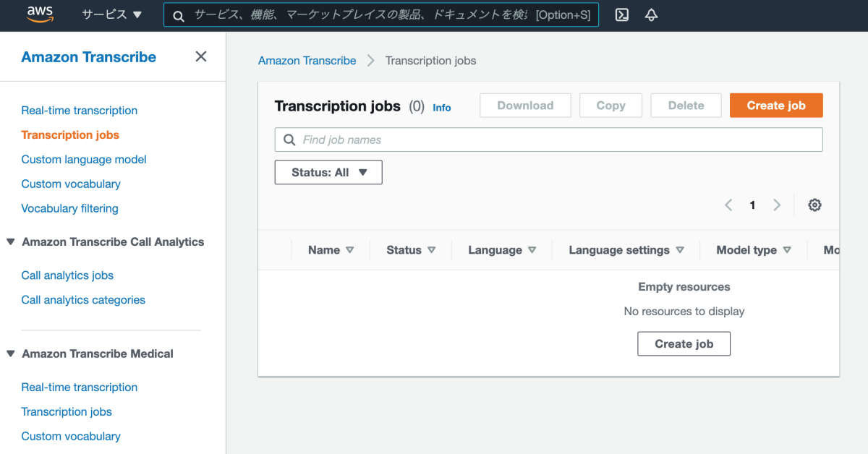This screenshot has height=454, width=868.
Task: Click the Delete button
Action: pos(686,106)
